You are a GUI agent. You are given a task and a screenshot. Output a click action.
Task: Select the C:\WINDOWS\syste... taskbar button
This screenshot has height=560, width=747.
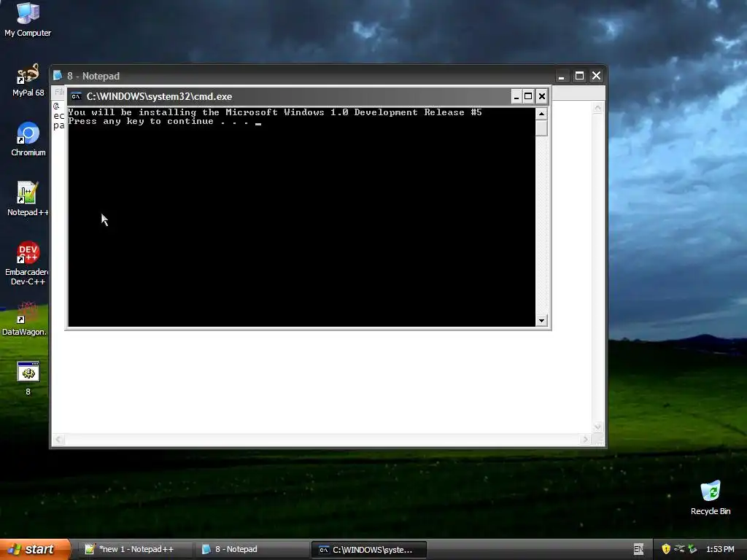coord(368,550)
